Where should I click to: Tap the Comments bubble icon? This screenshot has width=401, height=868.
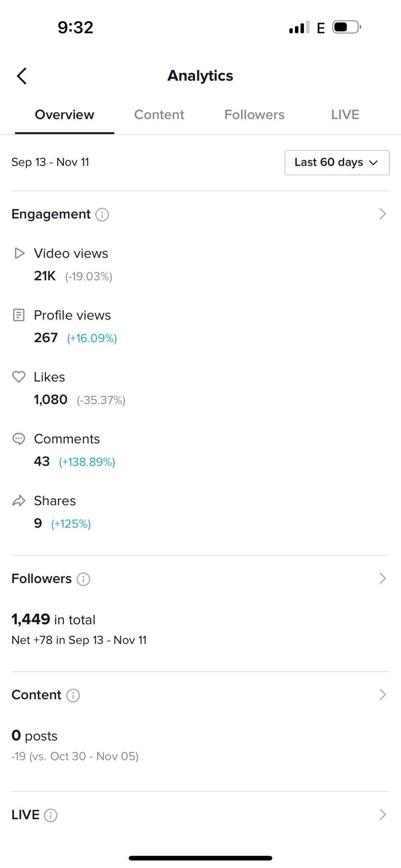19,439
